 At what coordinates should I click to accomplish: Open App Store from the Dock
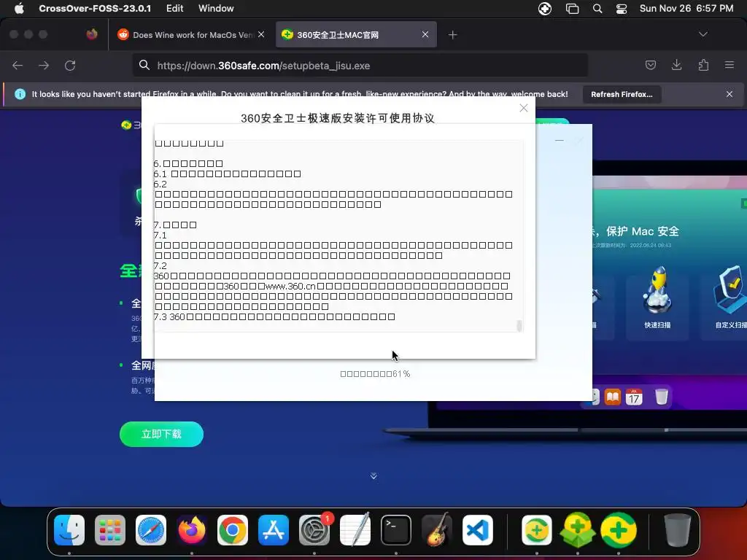click(274, 530)
